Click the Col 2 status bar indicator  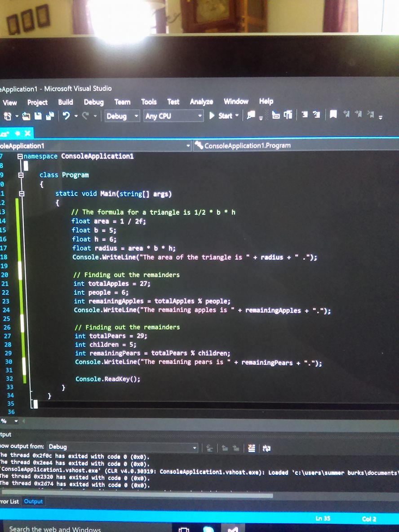[369, 519]
